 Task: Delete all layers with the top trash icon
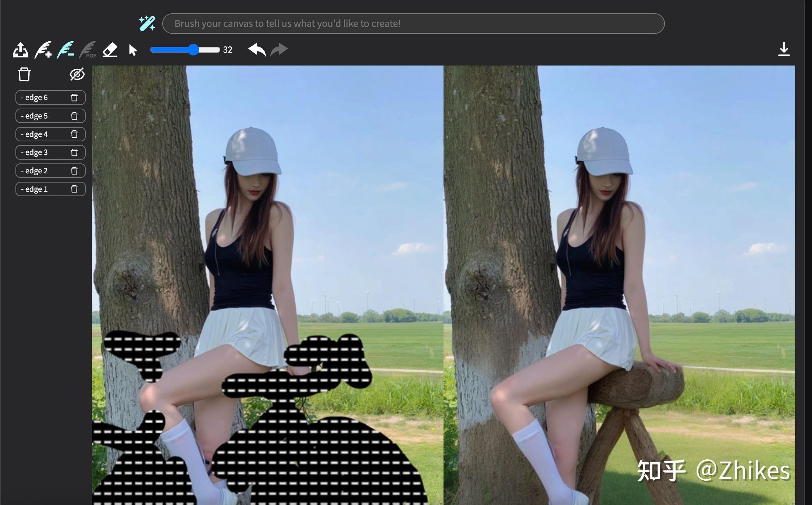(x=24, y=74)
